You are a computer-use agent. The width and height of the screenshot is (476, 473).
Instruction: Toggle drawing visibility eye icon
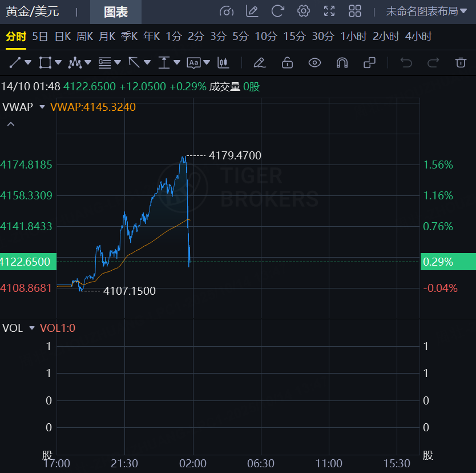(314, 62)
